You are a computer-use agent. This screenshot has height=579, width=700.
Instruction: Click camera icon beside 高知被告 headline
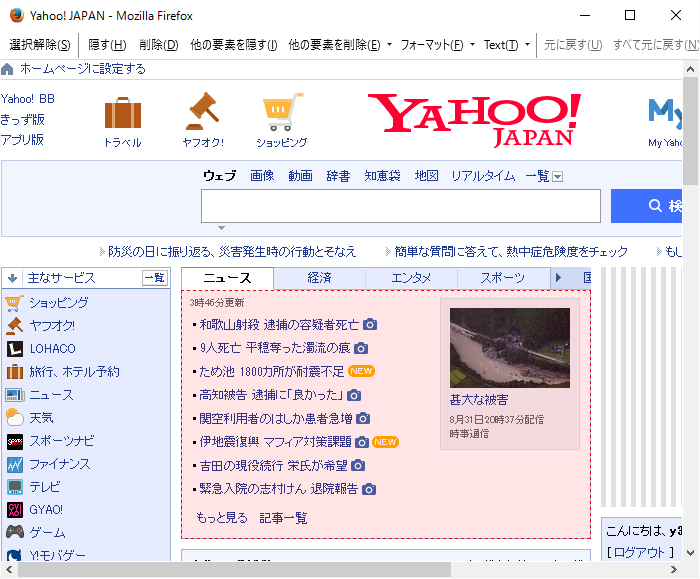click(354, 395)
